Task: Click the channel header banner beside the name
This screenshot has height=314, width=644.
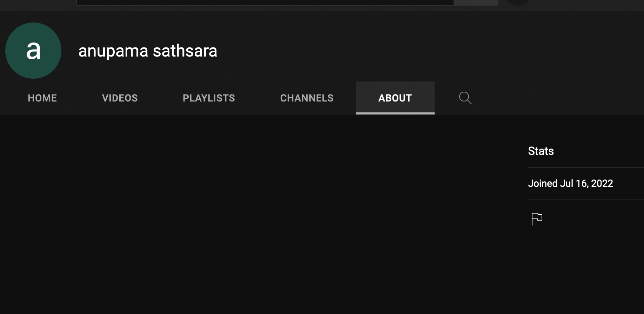Action: pos(421,49)
